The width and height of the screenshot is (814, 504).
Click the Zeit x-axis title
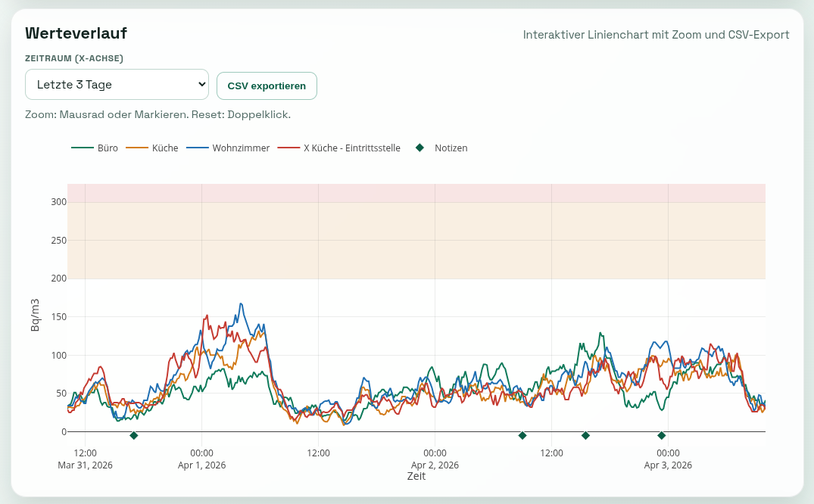tap(416, 477)
